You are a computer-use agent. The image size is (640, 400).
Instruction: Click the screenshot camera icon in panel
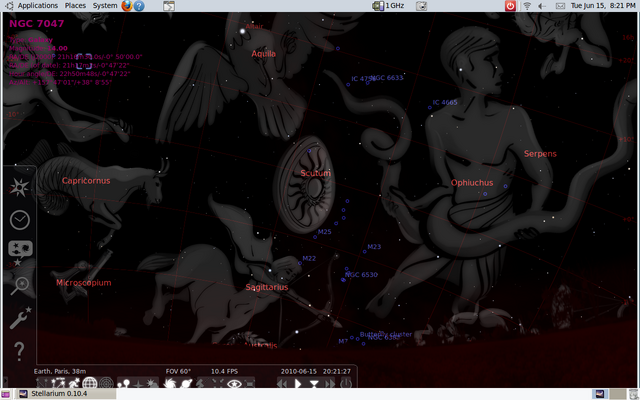tap(422, 6)
